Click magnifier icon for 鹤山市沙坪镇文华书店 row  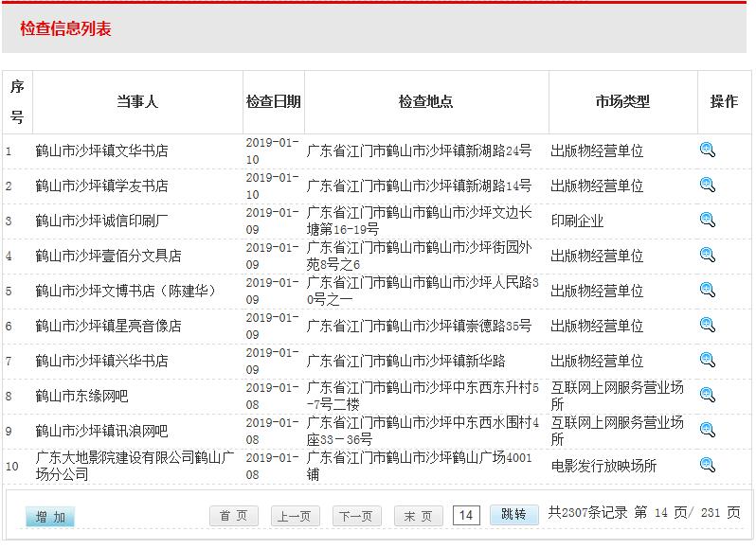pyautogui.click(x=707, y=150)
